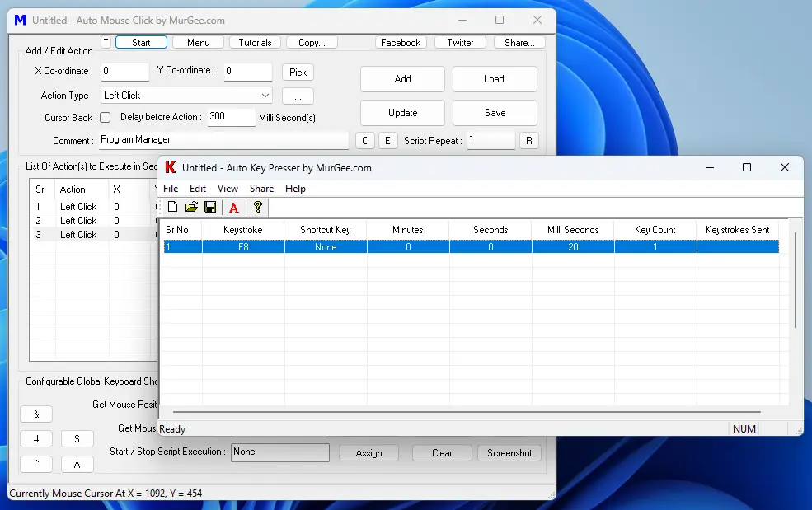Click vertical scrollbar in Auto Key Presser

[796, 279]
